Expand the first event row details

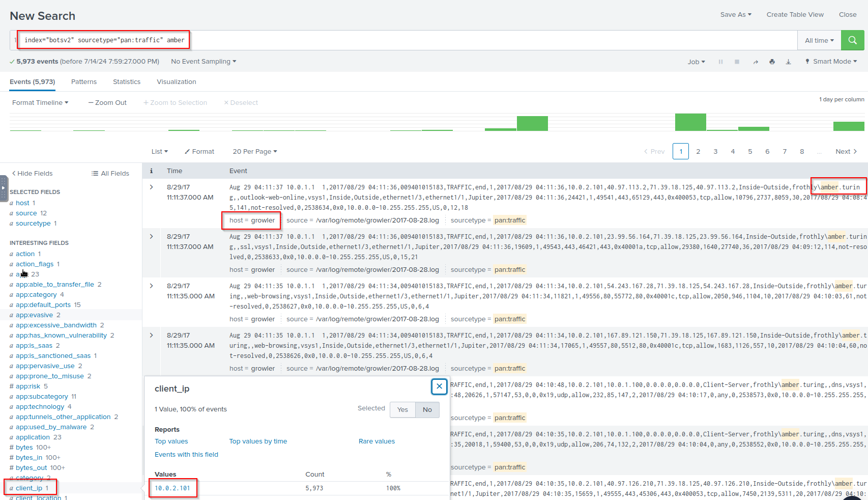(x=151, y=187)
